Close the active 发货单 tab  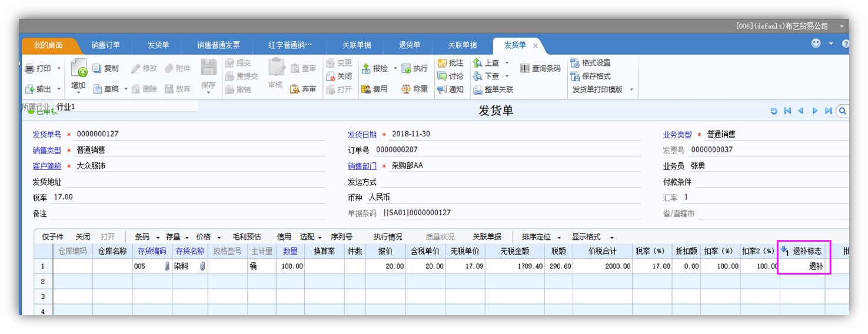pos(536,46)
